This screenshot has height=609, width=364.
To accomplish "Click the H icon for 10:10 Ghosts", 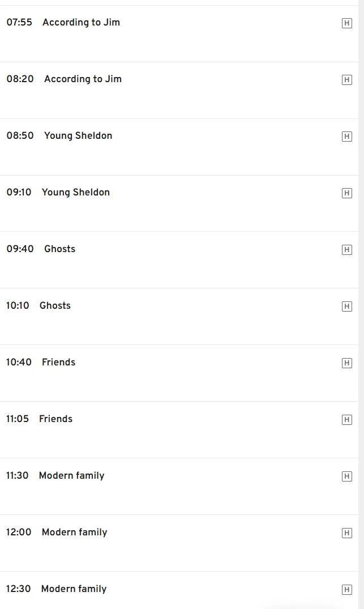I will [347, 306].
